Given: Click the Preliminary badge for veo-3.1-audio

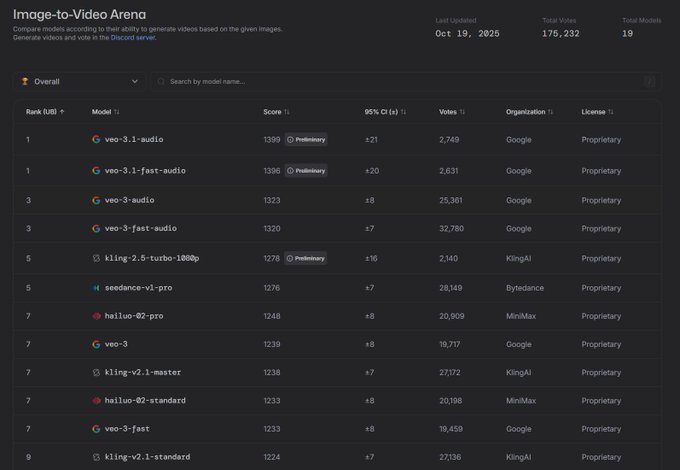Looking at the screenshot, I should click(306, 140).
